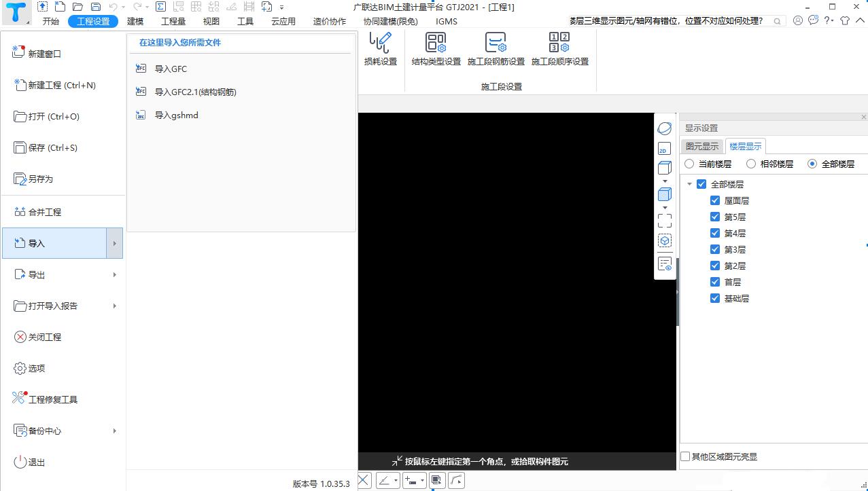Expand 打开导入报告 submenu arrow
The width and height of the screenshot is (868, 491).
[x=114, y=306]
